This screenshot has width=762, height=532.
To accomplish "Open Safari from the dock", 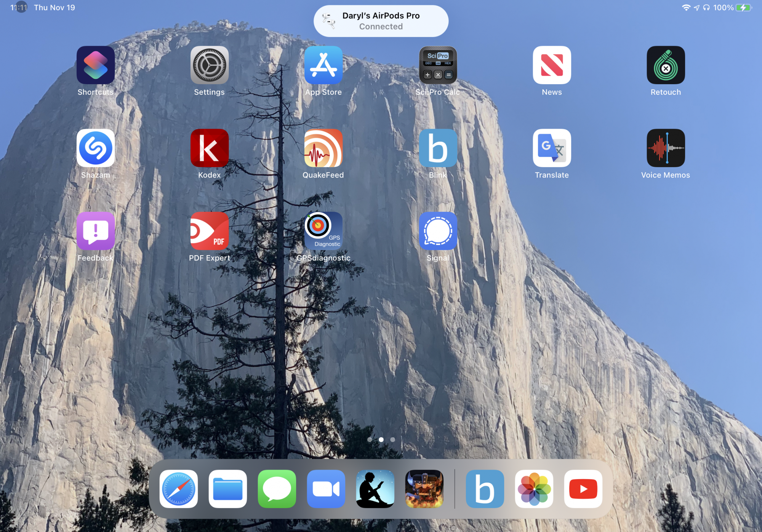I will [x=178, y=489].
